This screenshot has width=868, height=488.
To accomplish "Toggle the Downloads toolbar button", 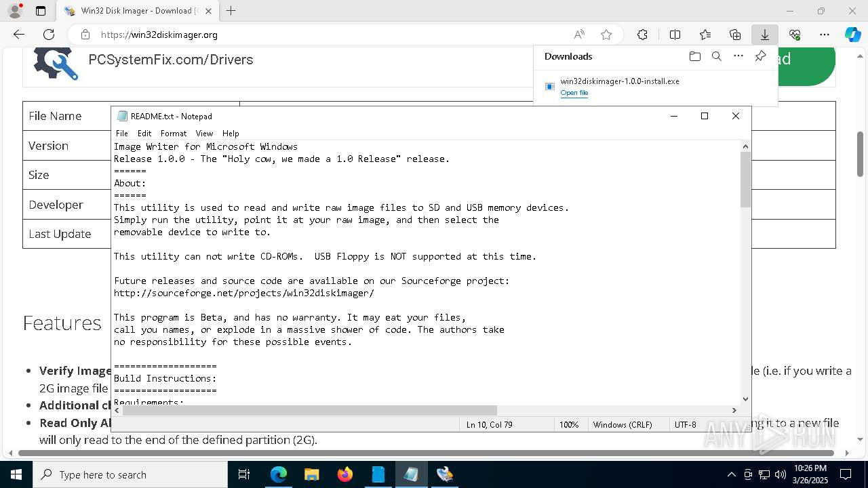I will click(x=764, y=35).
